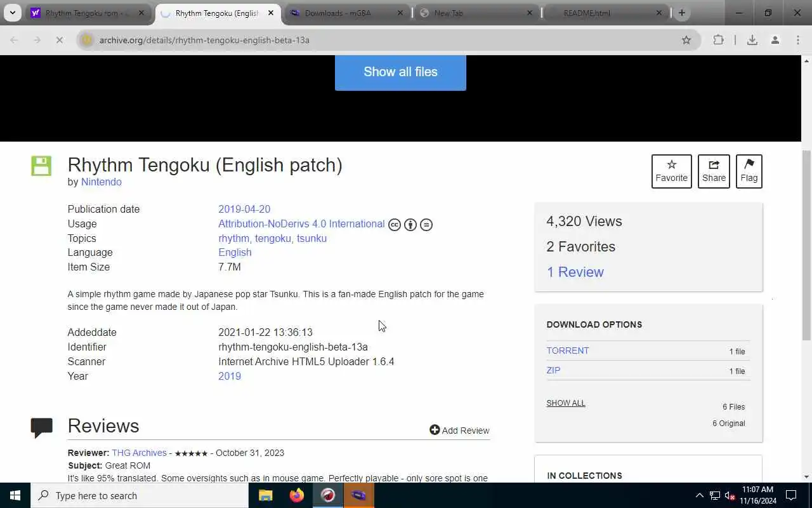Click the Share button
The width and height of the screenshot is (812, 508).
714,171
